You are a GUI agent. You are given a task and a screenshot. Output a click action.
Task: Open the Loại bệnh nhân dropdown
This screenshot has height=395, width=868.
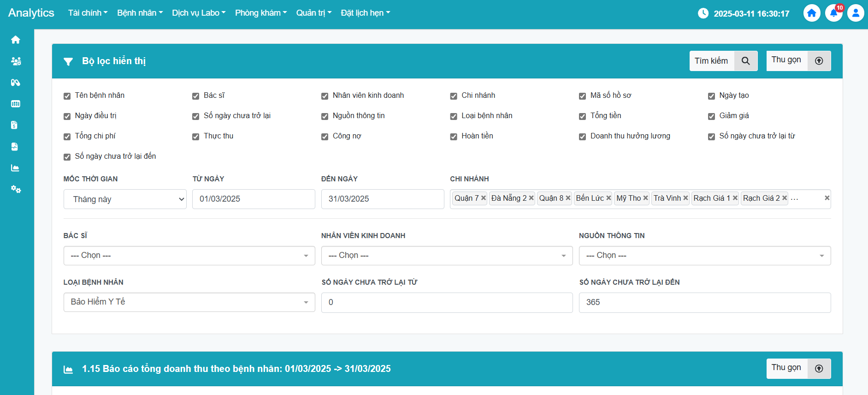coord(189,302)
